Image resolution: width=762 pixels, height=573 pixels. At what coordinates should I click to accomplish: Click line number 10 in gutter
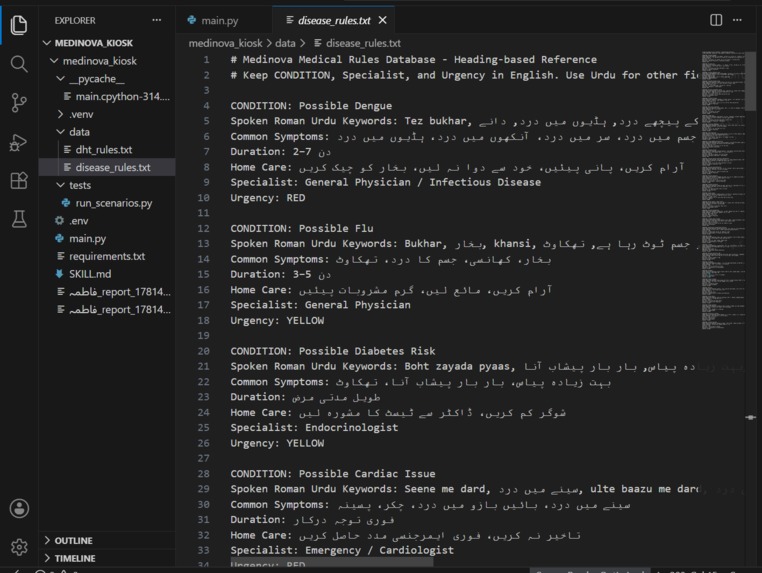coord(204,198)
